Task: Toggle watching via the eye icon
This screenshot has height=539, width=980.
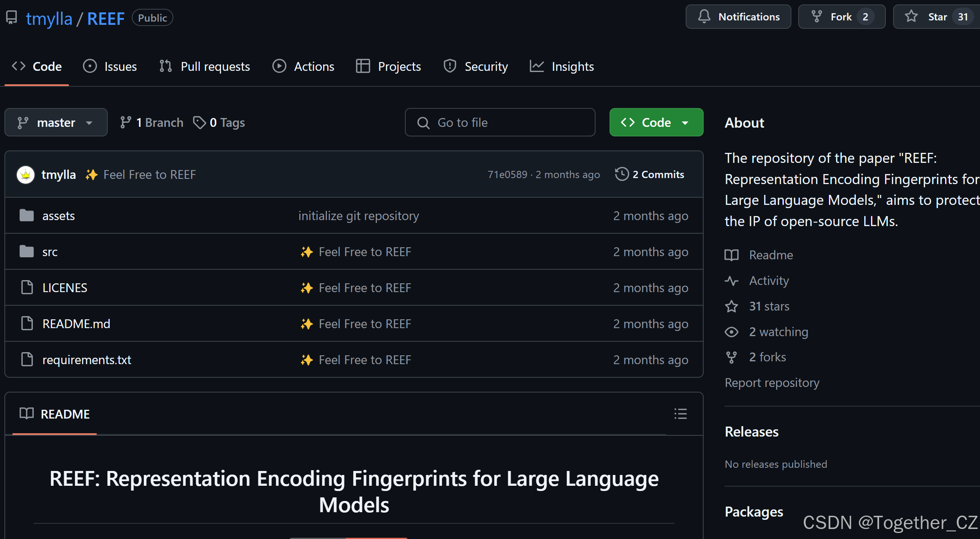Action: pyautogui.click(x=732, y=332)
